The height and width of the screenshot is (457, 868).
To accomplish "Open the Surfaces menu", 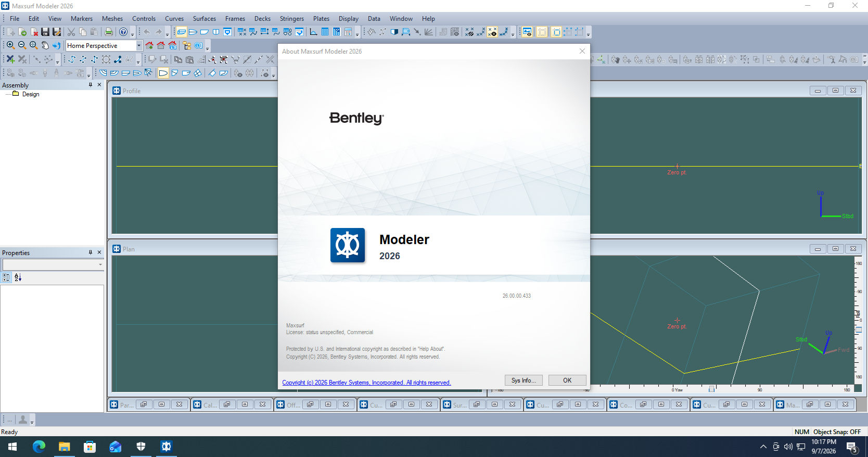I will [x=205, y=18].
